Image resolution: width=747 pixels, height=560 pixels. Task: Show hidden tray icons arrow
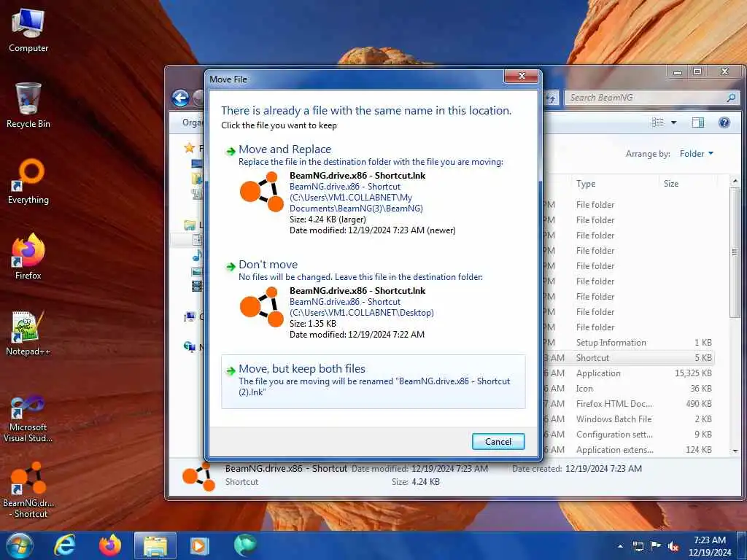click(620, 546)
